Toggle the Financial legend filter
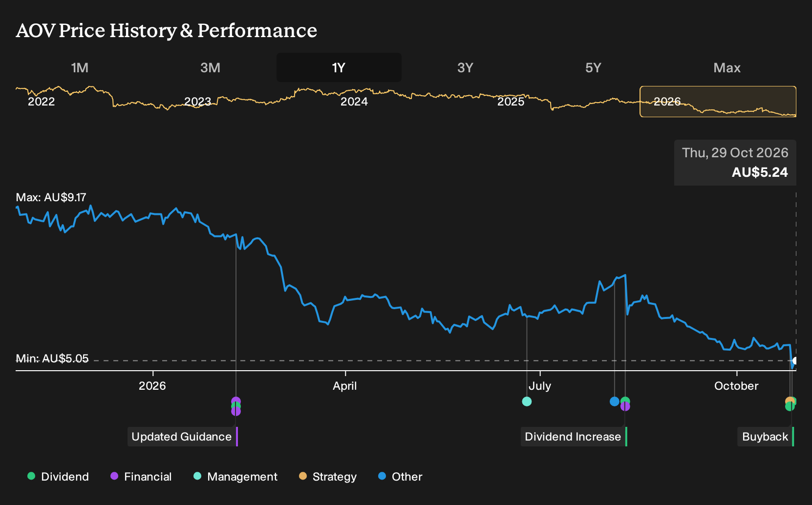The image size is (812, 505). (141, 477)
